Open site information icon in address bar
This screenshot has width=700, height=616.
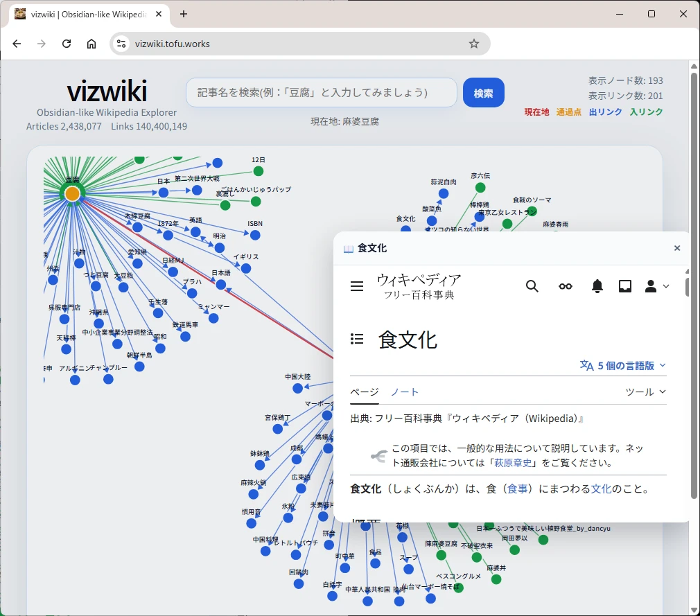121,44
